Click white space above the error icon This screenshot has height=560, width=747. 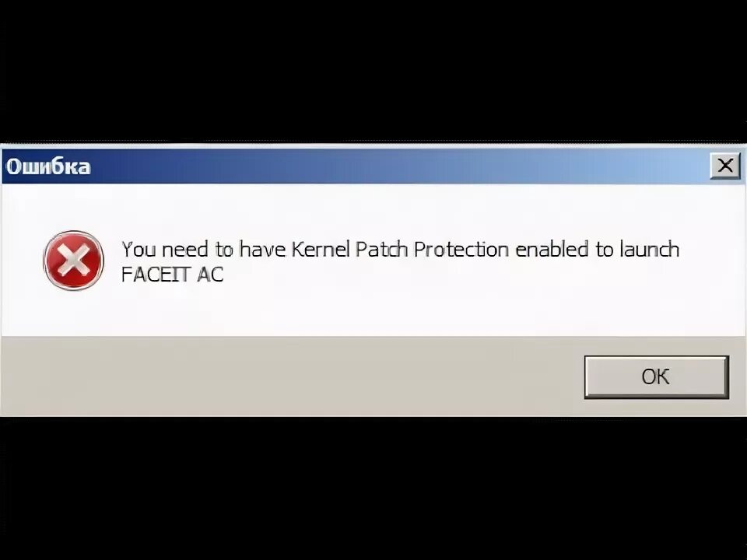(x=73, y=207)
